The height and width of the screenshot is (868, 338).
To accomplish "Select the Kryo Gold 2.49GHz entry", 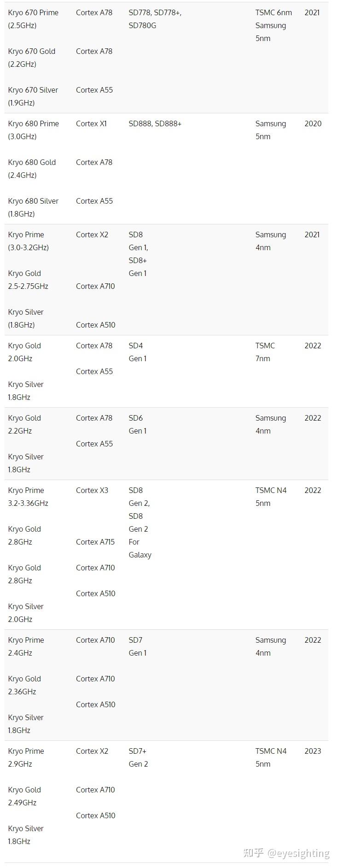I will click(x=24, y=796).
